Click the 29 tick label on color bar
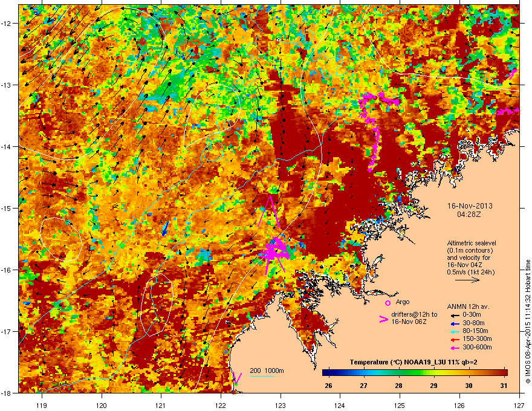Image resolution: width=532 pixels, height=411 pixels. click(433, 386)
